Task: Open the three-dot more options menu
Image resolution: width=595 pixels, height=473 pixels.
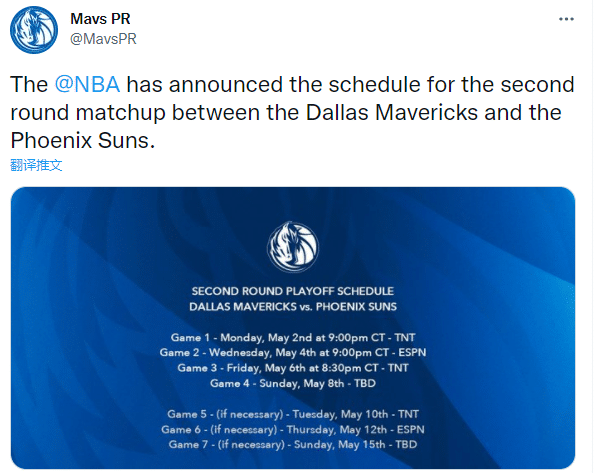Action: (566, 19)
